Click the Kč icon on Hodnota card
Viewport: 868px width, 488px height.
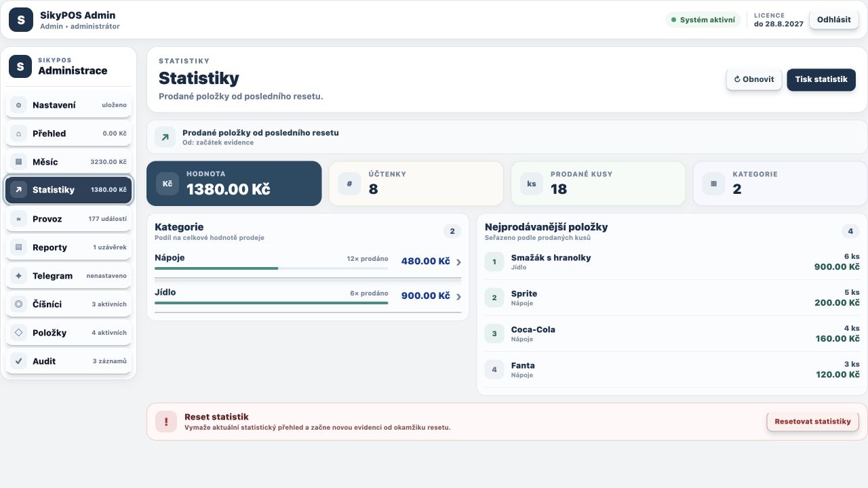pyautogui.click(x=167, y=184)
